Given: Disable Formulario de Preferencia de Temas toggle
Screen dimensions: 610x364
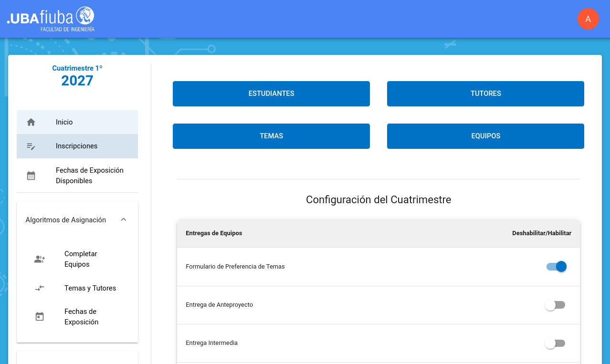Looking at the screenshot, I should [556, 267].
